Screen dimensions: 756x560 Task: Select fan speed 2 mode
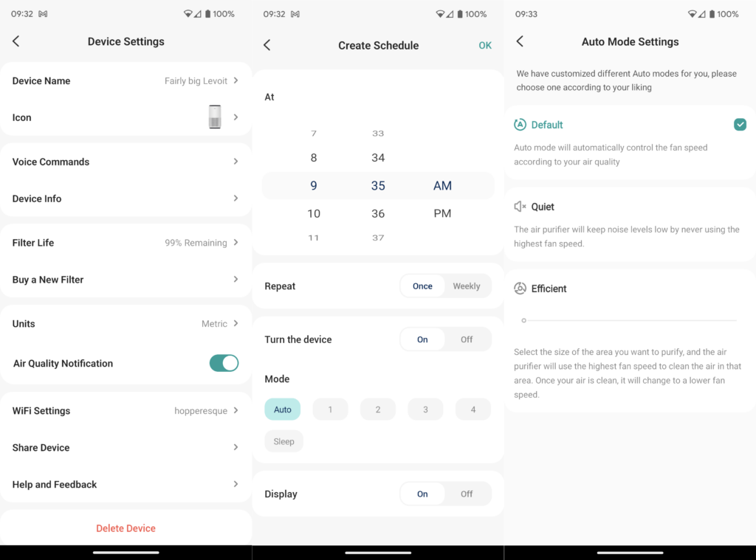[378, 409]
